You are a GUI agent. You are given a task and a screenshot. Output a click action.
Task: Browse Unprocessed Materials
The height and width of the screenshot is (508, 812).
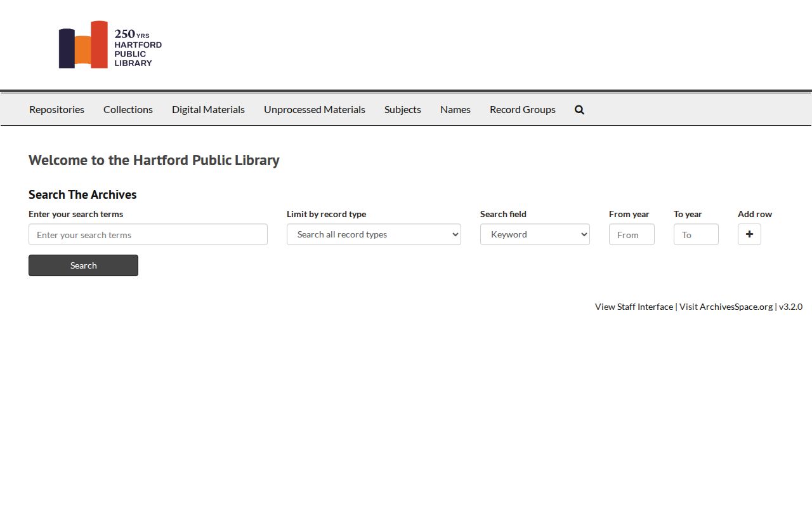pyautogui.click(x=315, y=109)
